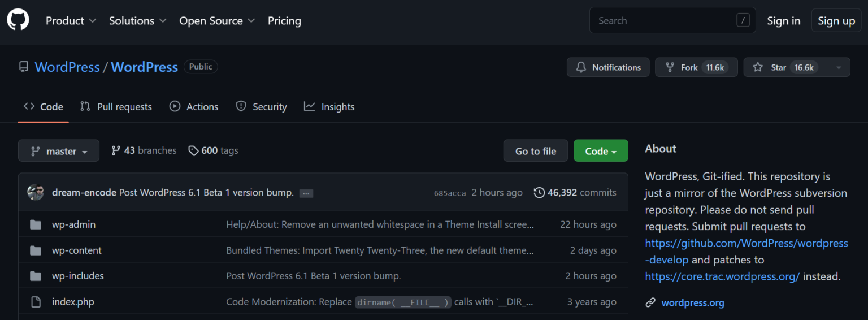Switch to the Pull requests tab
The image size is (868, 320).
(116, 106)
